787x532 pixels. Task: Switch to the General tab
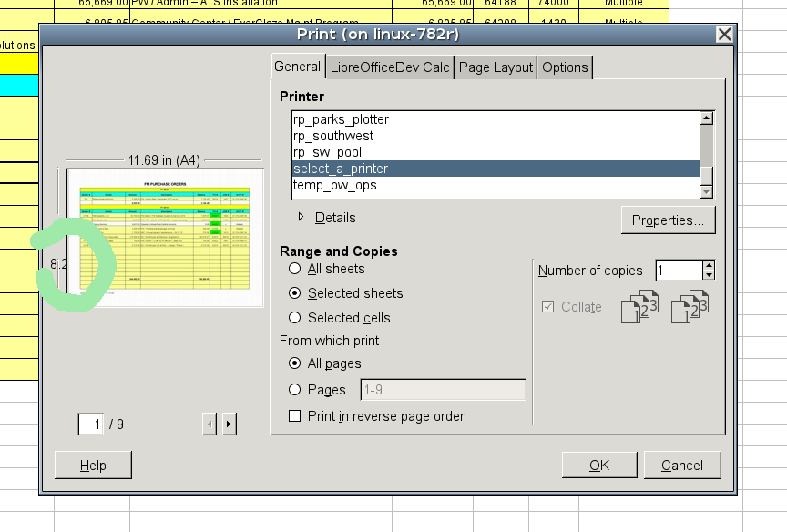pyautogui.click(x=298, y=66)
